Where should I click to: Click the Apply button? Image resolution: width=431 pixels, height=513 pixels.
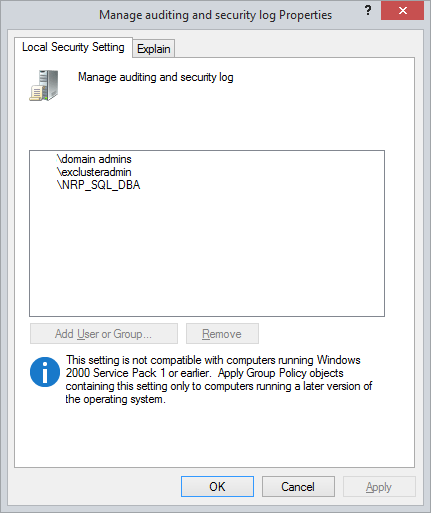(x=379, y=487)
